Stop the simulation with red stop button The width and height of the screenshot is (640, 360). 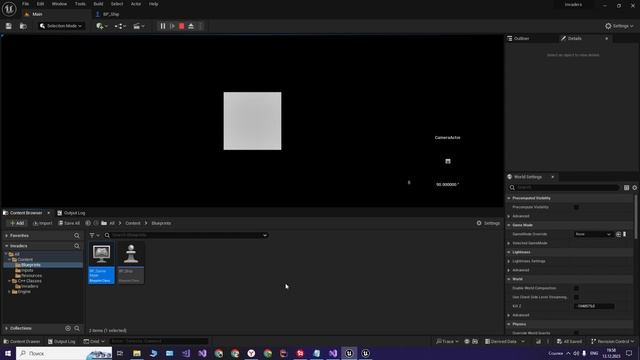point(182,26)
